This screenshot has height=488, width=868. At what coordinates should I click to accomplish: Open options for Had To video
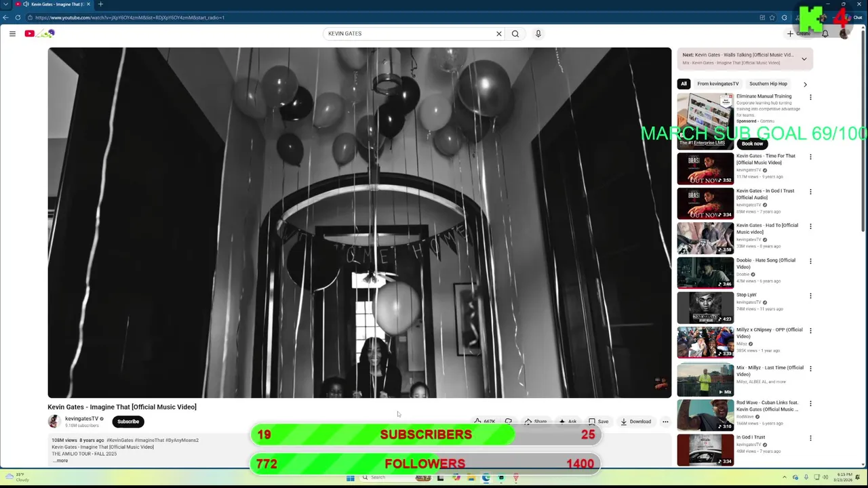tap(810, 226)
